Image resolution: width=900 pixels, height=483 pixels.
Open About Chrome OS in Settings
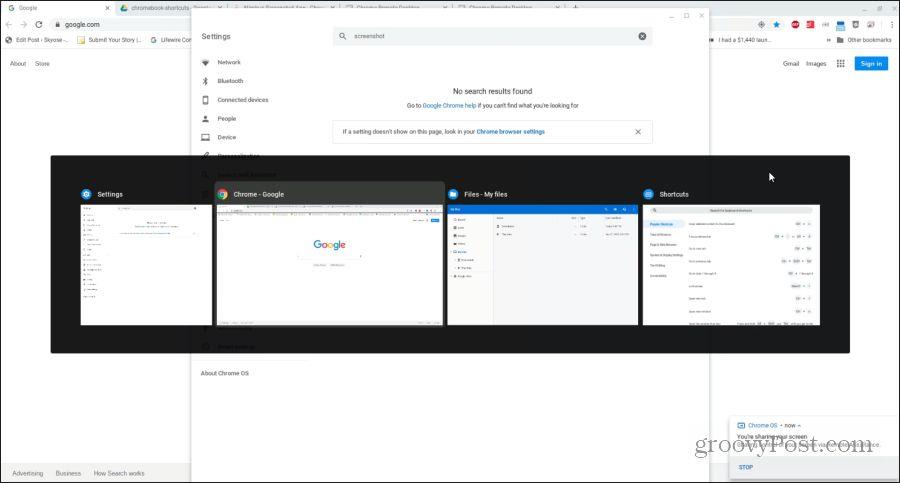tap(224, 373)
